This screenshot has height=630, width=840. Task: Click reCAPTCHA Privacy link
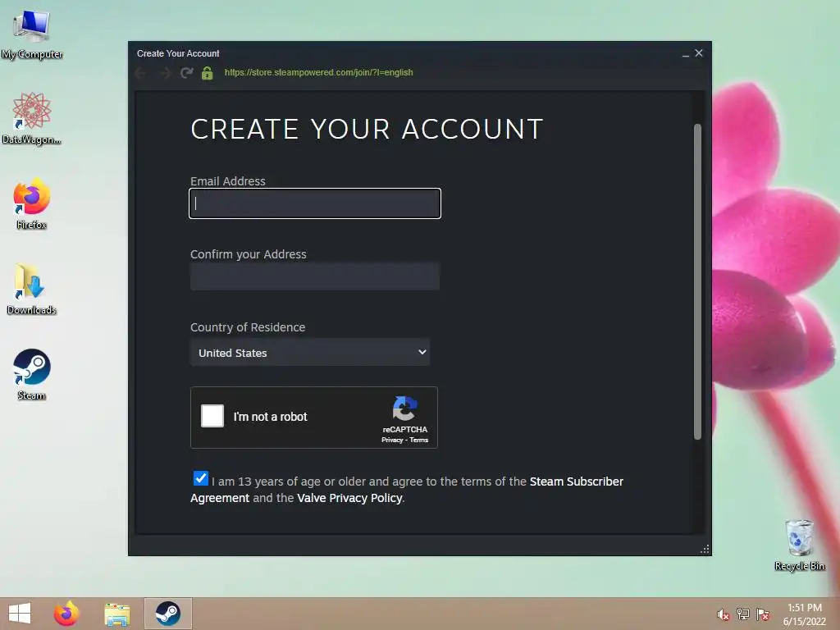[x=392, y=440]
